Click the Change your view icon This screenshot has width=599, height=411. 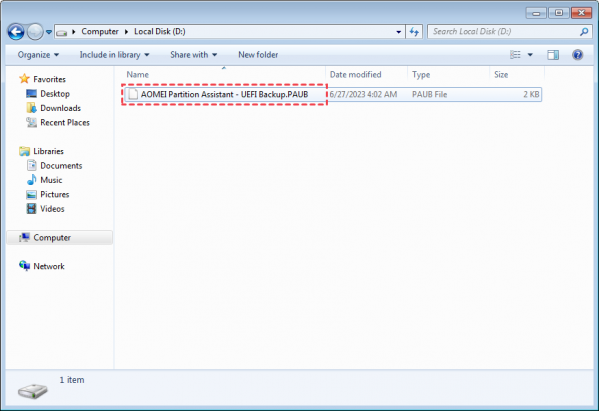[x=515, y=55]
